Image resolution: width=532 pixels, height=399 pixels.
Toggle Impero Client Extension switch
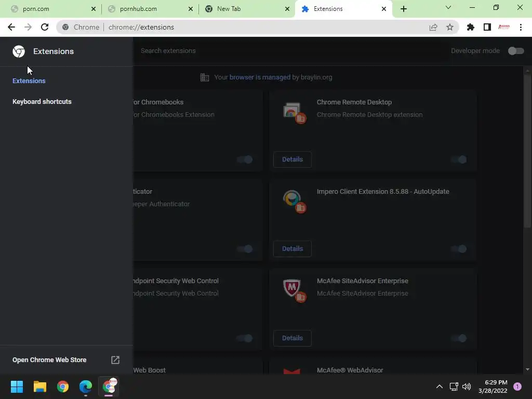tap(459, 249)
